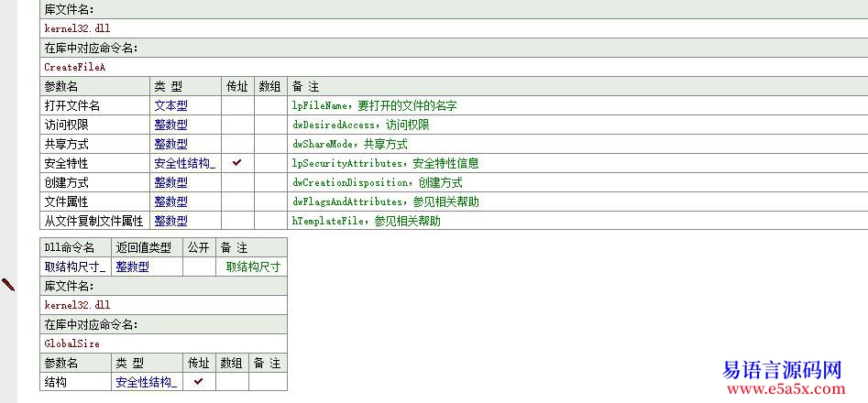Select the 取结构尺寸_ DLL command name
This screenshot has height=403, width=868.
coord(74,267)
